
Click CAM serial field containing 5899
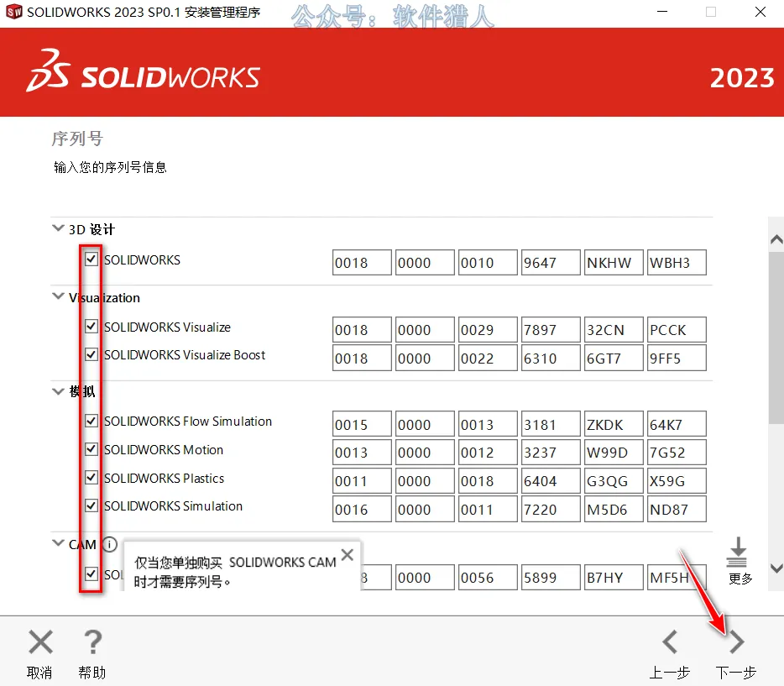[x=551, y=578]
